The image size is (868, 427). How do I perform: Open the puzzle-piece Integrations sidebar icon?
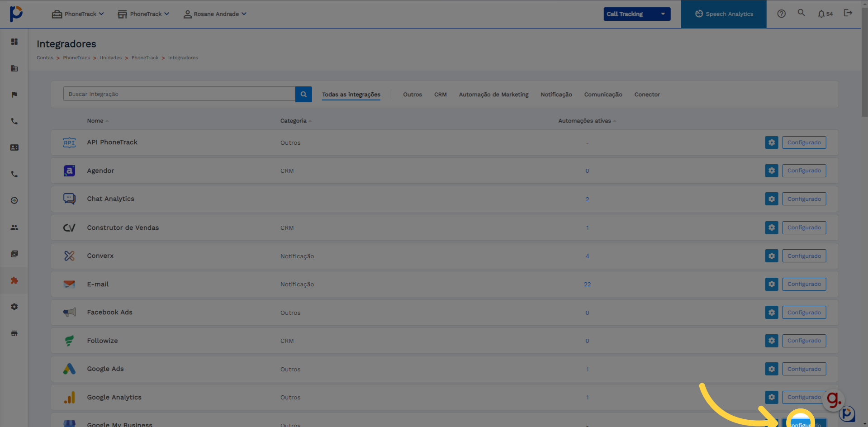(x=14, y=280)
